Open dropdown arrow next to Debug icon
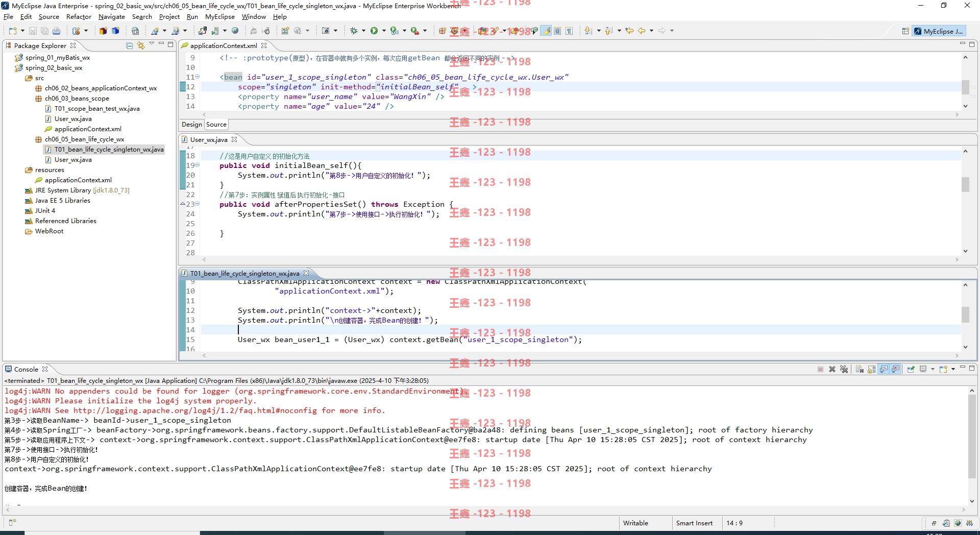 [x=363, y=31]
